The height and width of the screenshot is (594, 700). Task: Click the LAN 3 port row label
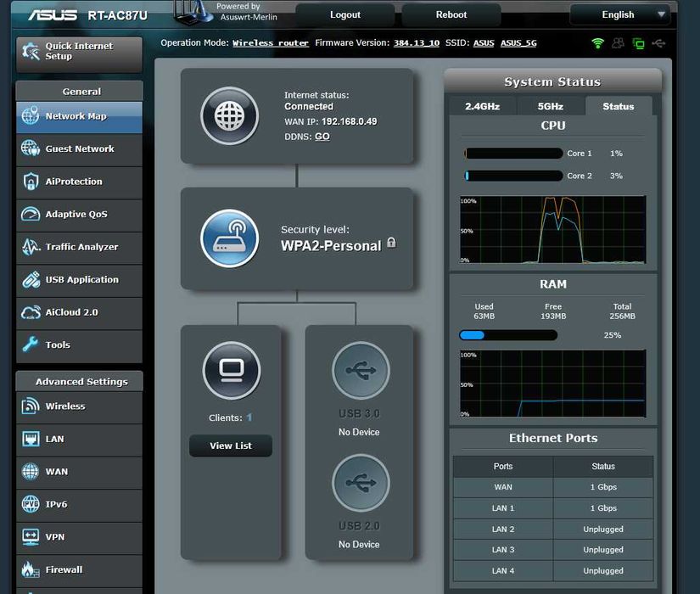tap(503, 549)
